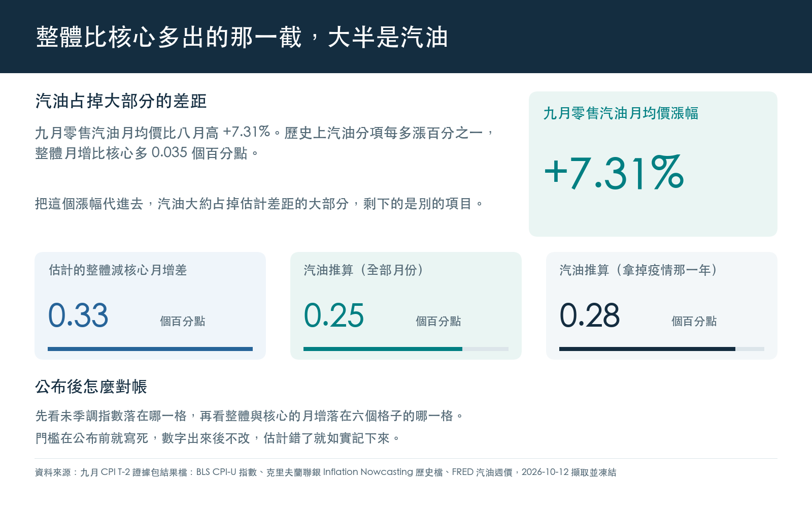Click the 個百分點 unit beside 0.28

pyautogui.click(x=694, y=321)
